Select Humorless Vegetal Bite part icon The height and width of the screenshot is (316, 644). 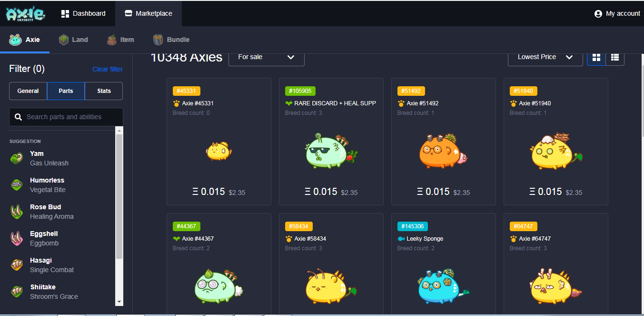[x=17, y=185]
